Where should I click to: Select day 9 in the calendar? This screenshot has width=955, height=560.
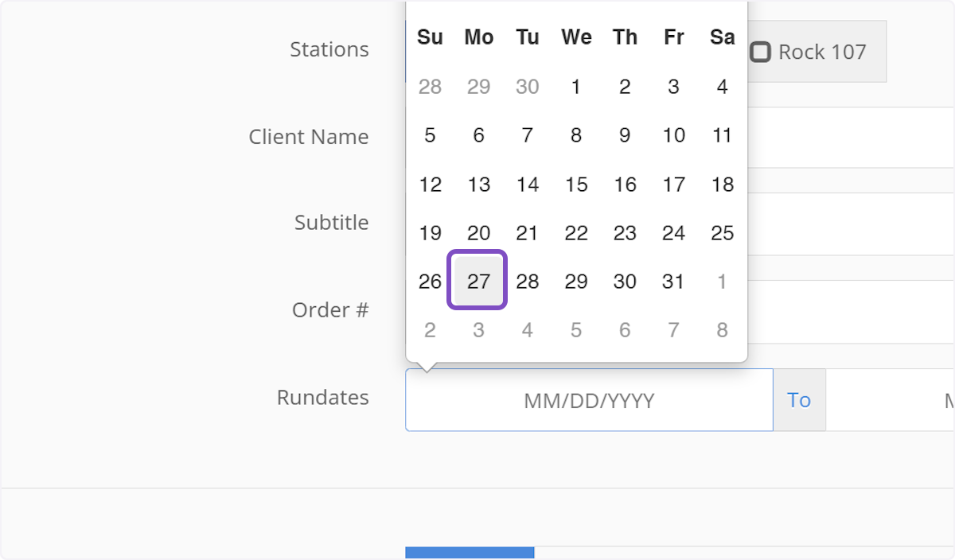[625, 136]
